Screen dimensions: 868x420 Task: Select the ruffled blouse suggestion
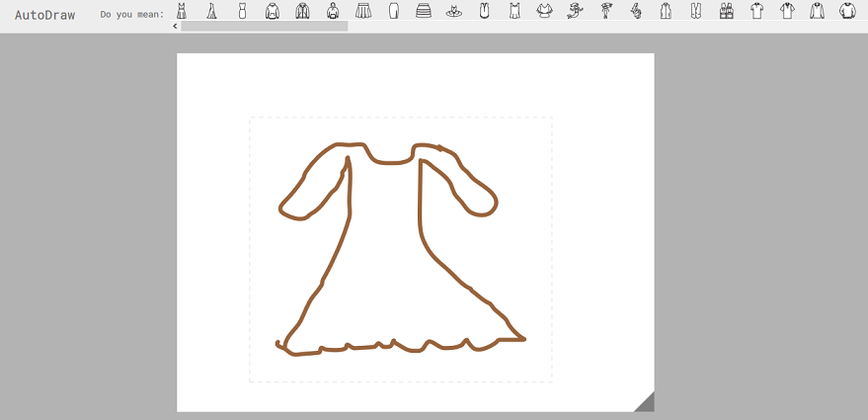tap(545, 11)
